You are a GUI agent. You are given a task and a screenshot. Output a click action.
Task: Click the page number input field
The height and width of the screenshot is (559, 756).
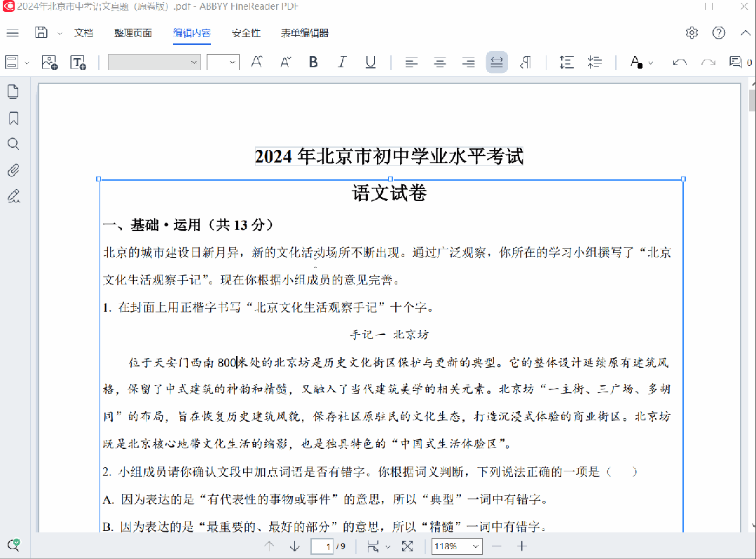pos(321,546)
